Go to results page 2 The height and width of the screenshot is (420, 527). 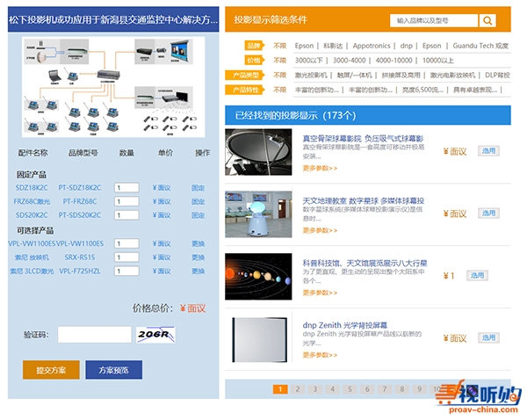(298, 389)
